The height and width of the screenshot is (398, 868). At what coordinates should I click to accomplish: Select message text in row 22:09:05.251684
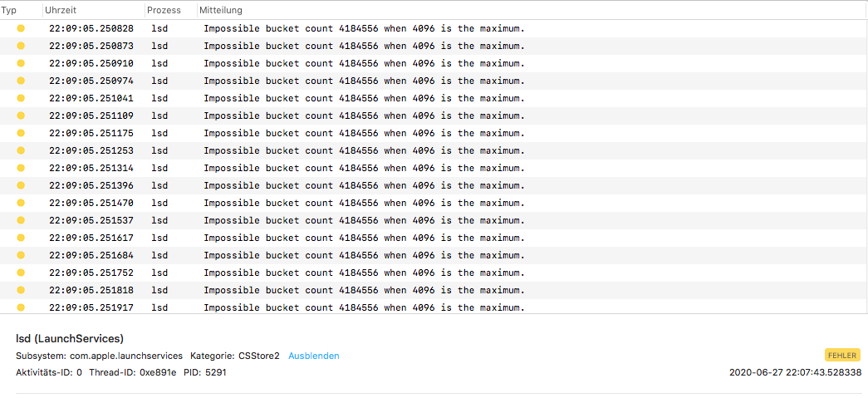(x=365, y=255)
